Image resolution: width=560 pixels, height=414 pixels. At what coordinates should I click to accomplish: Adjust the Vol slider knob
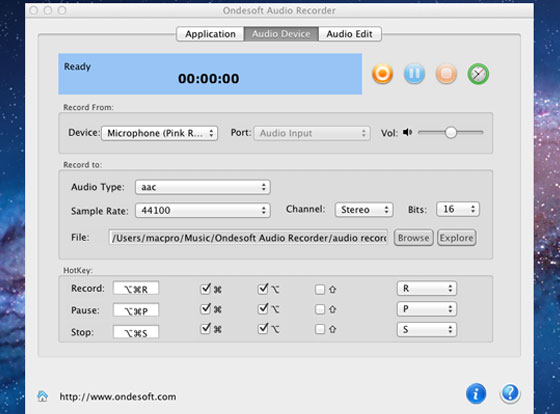click(x=451, y=133)
